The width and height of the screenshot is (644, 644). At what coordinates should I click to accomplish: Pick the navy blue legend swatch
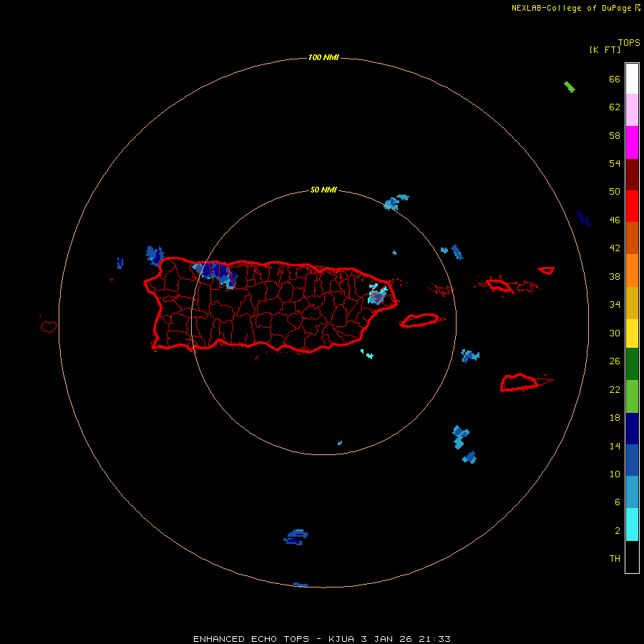click(632, 429)
